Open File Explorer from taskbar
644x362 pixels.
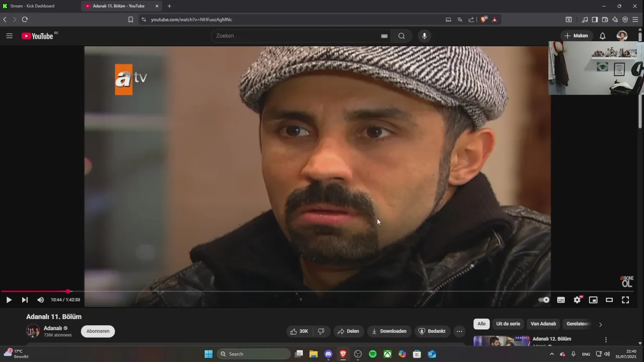(313, 354)
